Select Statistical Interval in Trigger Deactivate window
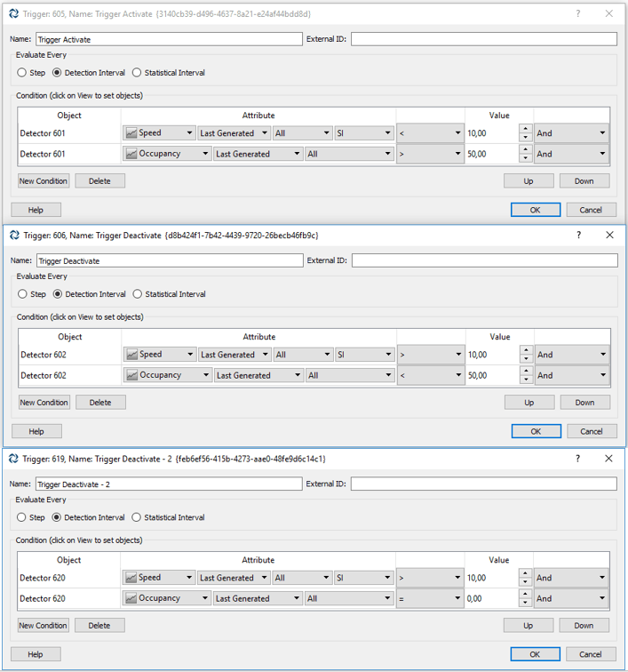 click(x=137, y=294)
